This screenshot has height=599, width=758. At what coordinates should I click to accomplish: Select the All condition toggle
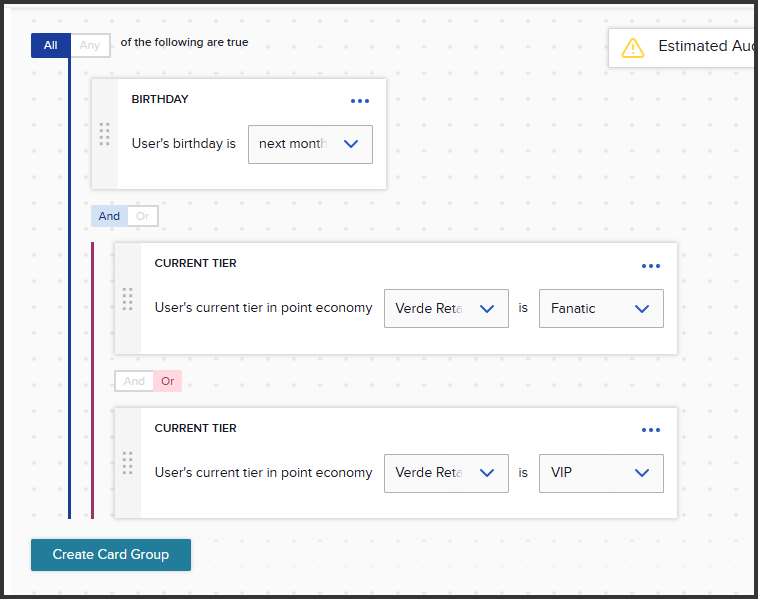51,45
